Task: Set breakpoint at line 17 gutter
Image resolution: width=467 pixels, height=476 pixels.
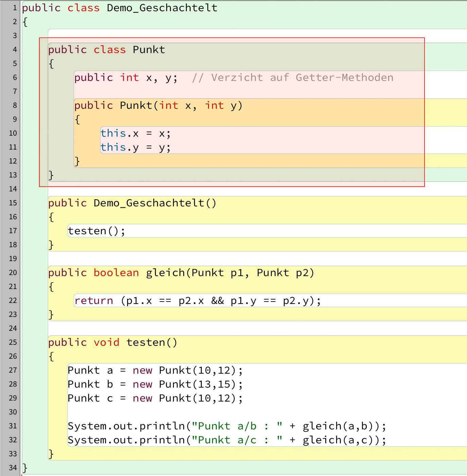Action: 13,231
